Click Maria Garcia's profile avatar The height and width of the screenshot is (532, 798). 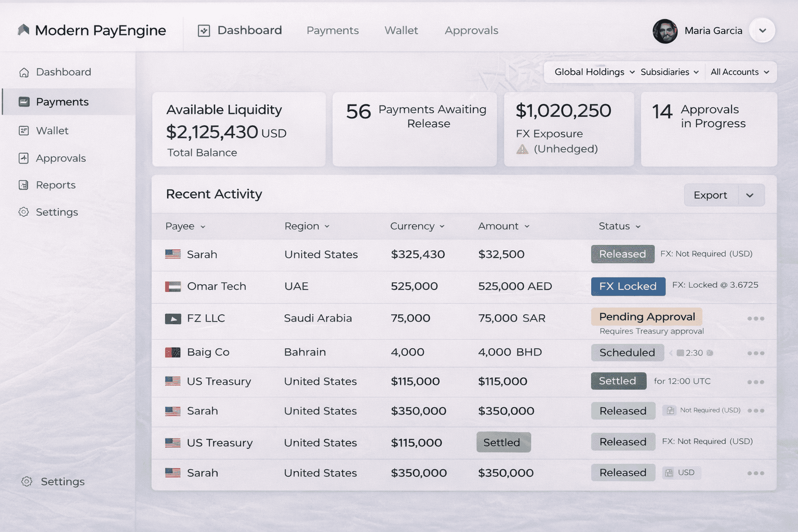[666, 31]
